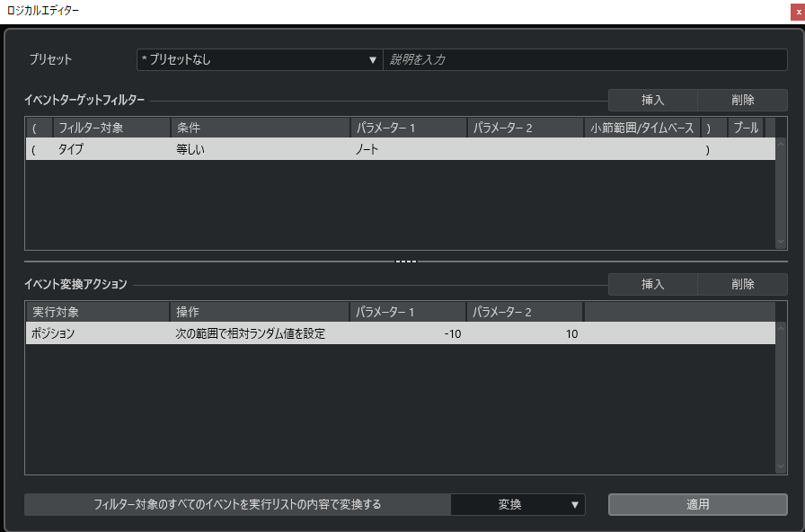The image size is (805, 532).
Task: Click the action list scroll up arrow
Action: coord(781,328)
